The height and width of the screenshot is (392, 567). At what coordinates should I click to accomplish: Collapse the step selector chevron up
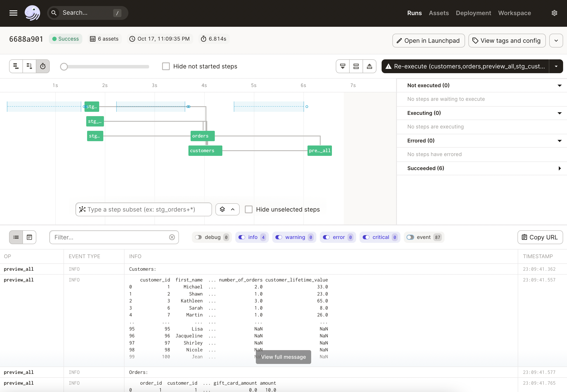pyautogui.click(x=233, y=210)
